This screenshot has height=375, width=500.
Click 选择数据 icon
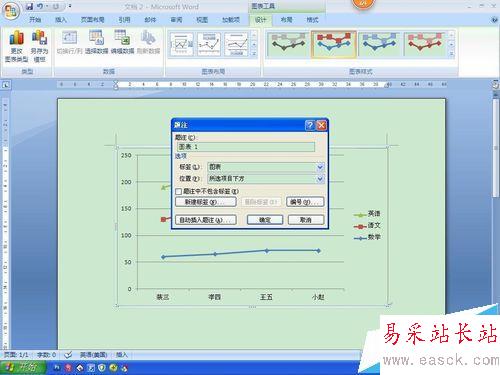tap(96, 42)
